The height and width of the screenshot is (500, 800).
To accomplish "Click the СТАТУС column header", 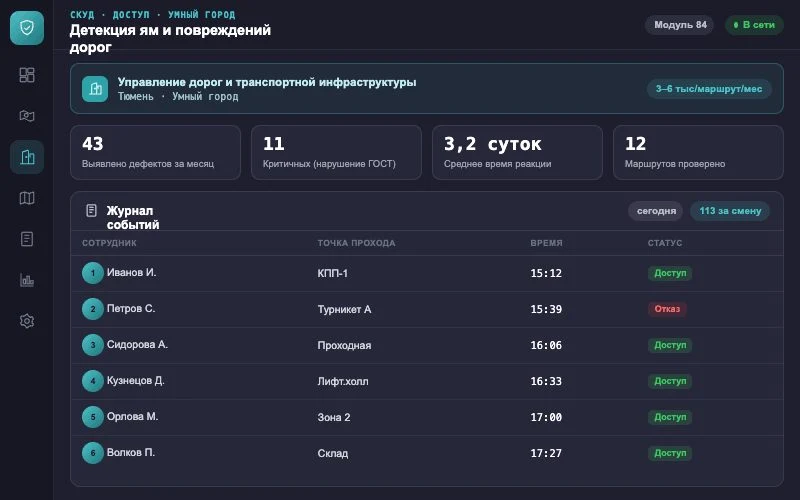I will click(665, 243).
